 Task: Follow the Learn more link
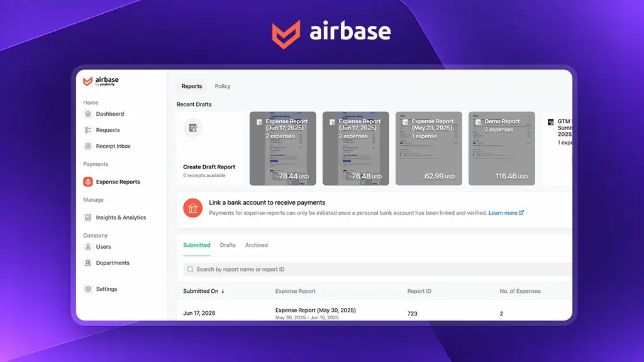click(502, 212)
